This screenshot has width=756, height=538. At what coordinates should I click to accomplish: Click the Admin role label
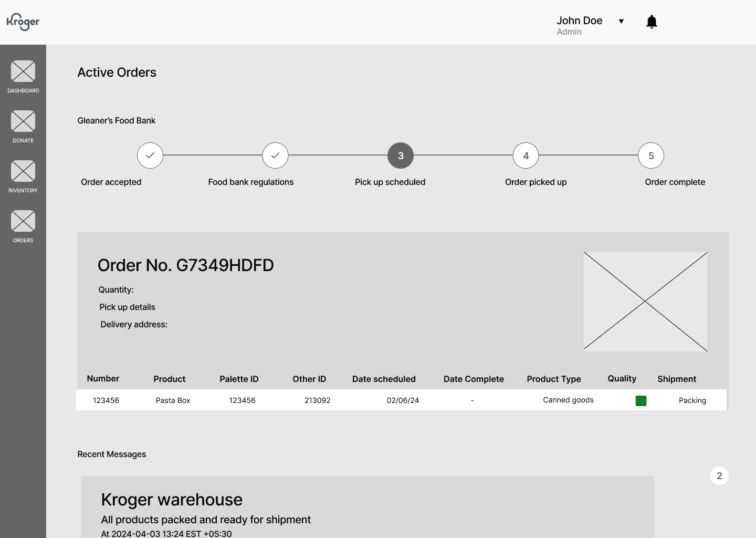pos(569,32)
